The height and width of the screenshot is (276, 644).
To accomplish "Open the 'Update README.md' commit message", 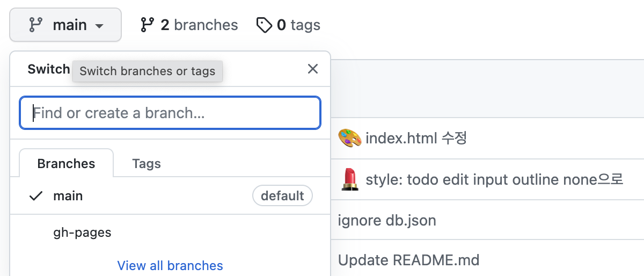I will click(408, 260).
